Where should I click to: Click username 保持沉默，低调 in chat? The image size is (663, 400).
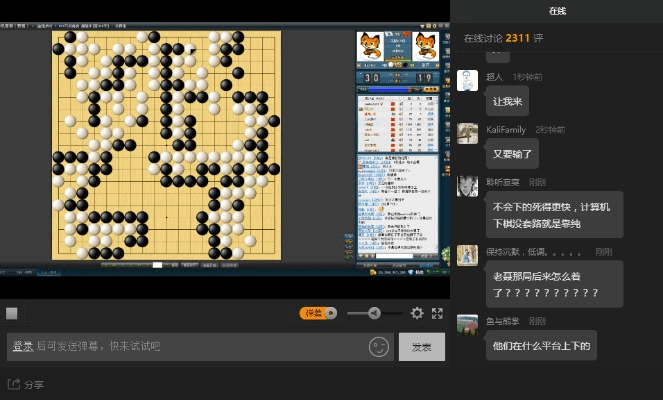point(534,252)
